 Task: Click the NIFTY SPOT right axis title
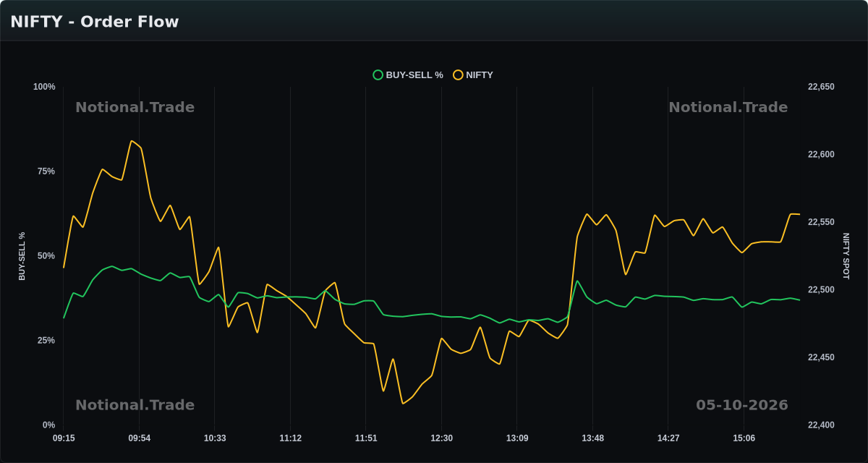pos(846,256)
